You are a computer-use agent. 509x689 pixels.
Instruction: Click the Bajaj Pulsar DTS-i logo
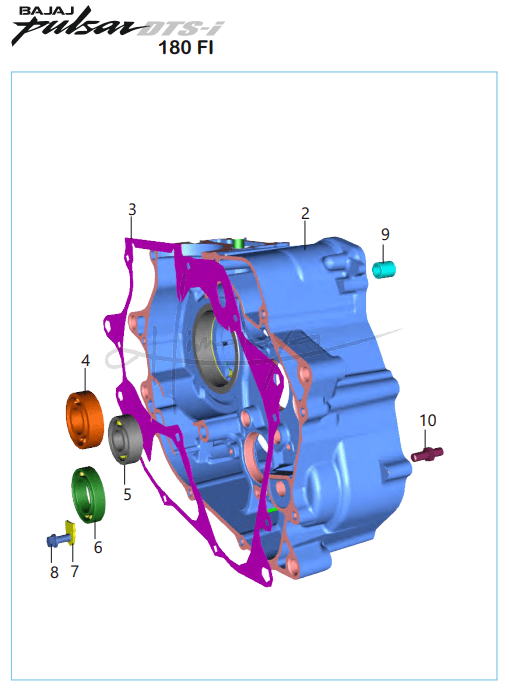[118, 25]
